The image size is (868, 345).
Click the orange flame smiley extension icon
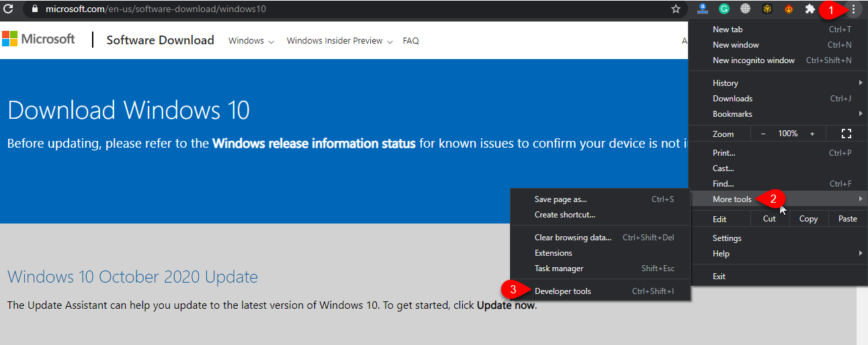(789, 9)
